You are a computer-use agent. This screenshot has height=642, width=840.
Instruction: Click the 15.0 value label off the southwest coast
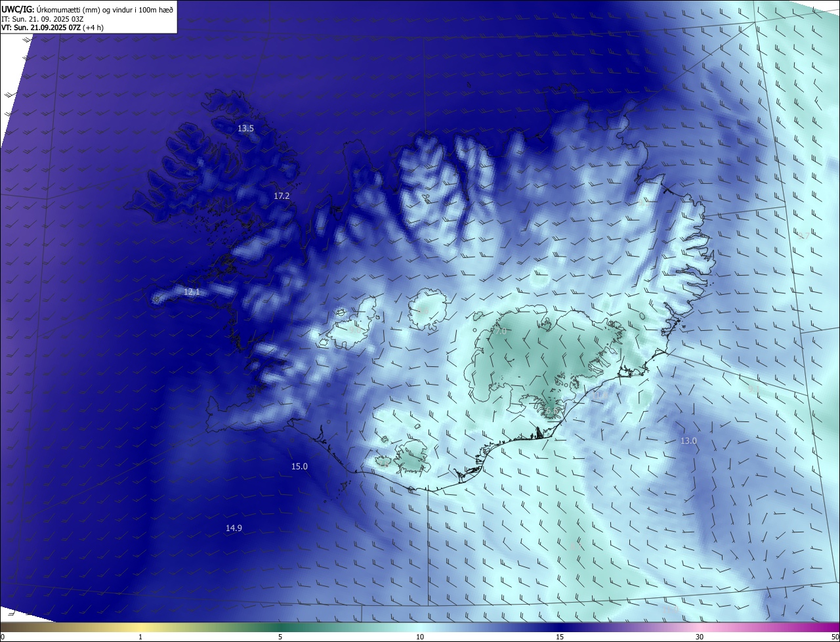tap(299, 466)
